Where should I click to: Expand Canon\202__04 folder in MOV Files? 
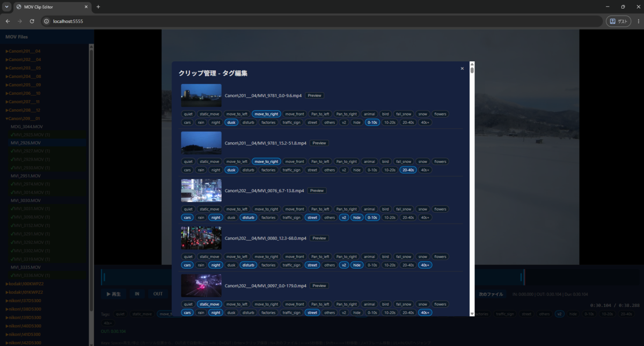tap(23, 60)
